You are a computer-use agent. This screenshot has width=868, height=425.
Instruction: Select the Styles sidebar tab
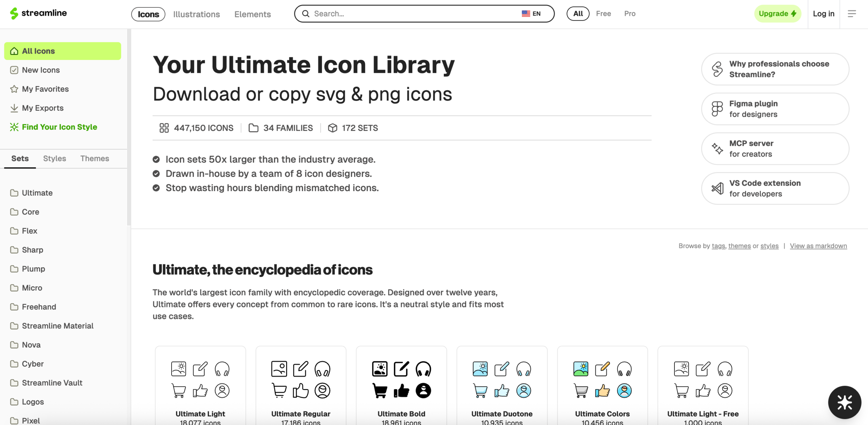[x=55, y=158]
